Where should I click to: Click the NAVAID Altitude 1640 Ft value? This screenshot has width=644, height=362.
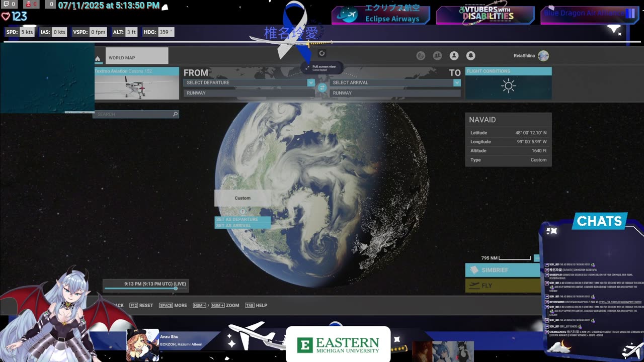[x=539, y=151]
